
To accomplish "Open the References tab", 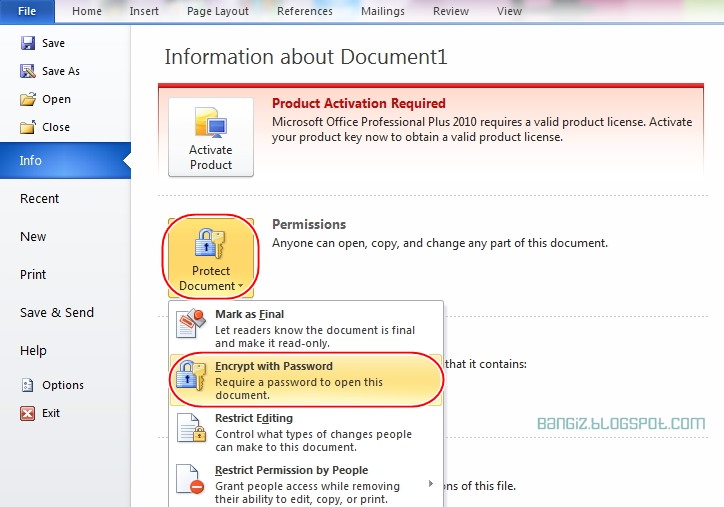I will point(305,11).
